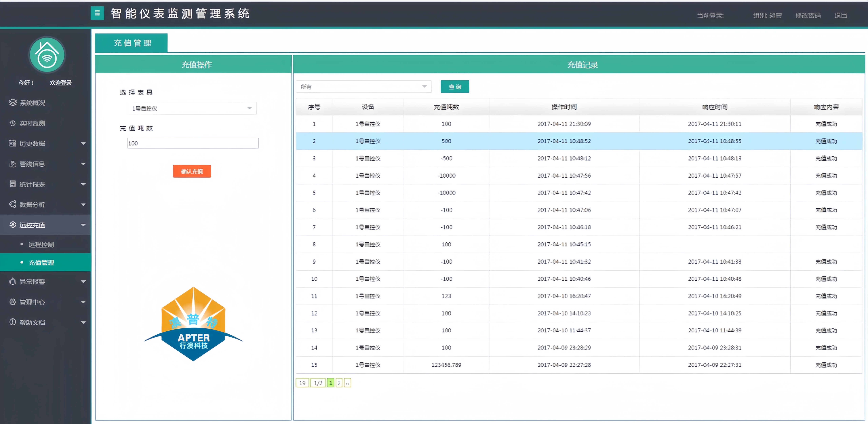Viewport: 868px width, 424px height.
Task: Expand the 数据分析 menu arrow
Action: pos(83,205)
